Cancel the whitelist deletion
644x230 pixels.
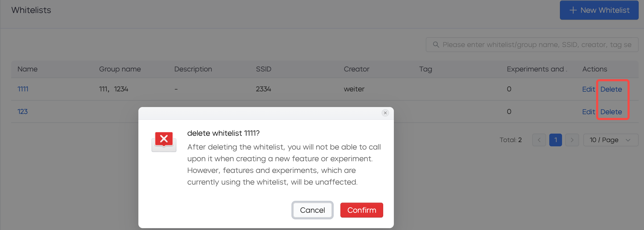click(312, 210)
